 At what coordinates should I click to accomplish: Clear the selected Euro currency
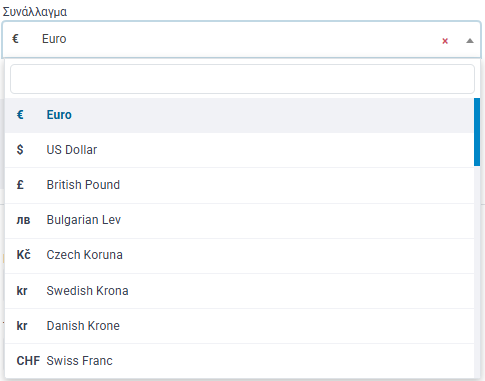click(x=445, y=41)
